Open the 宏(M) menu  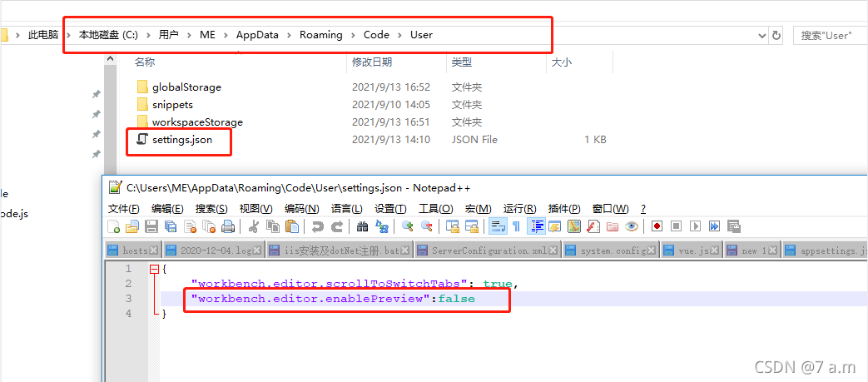(x=478, y=209)
